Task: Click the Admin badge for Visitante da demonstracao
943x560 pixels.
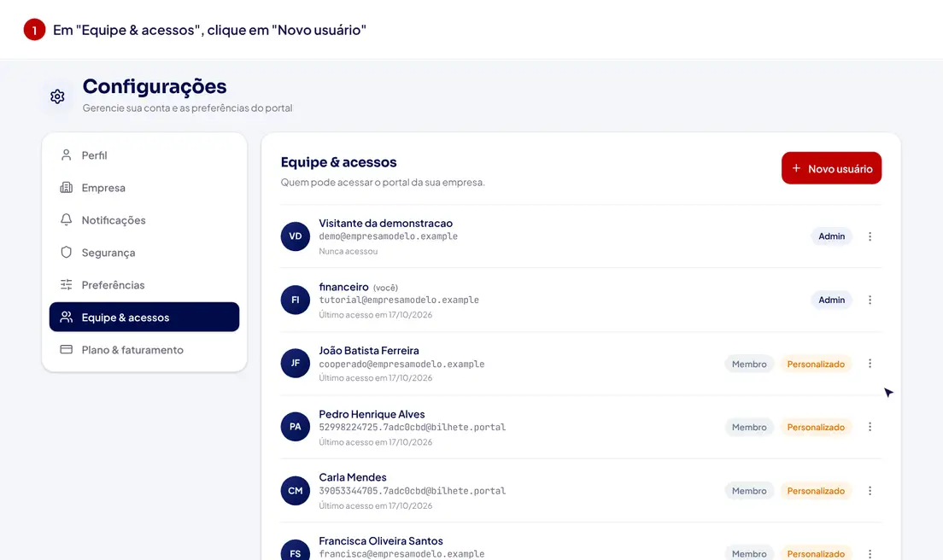Action: point(831,236)
